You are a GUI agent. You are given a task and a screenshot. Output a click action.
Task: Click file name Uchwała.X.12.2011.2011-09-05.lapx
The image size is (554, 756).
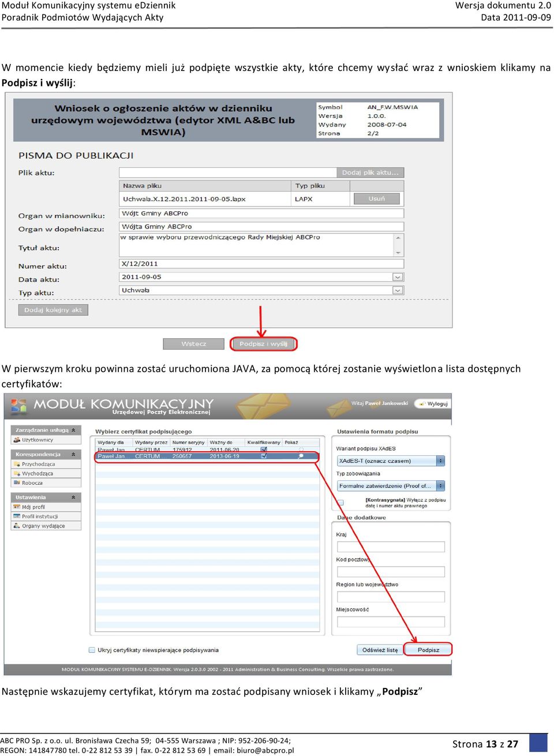(x=184, y=199)
